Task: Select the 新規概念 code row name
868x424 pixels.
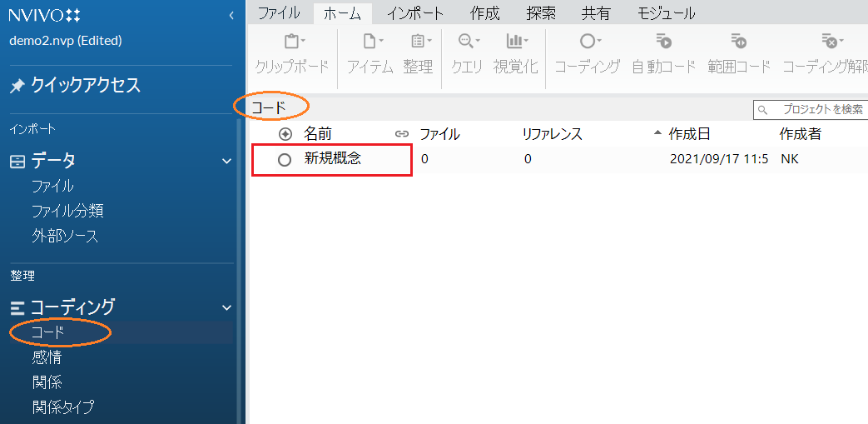Action: click(333, 159)
